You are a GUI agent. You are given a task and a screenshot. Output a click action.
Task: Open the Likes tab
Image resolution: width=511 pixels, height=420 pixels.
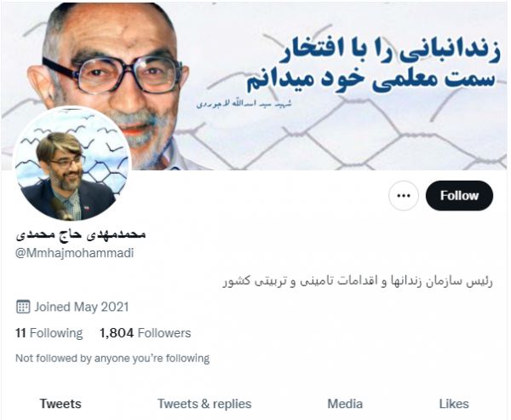click(x=454, y=404)
